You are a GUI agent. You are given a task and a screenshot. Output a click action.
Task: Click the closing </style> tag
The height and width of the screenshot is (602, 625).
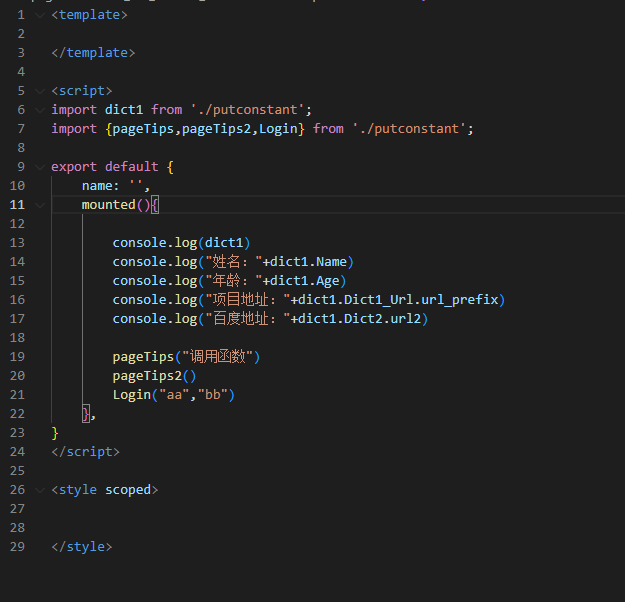tap(82, 547)
